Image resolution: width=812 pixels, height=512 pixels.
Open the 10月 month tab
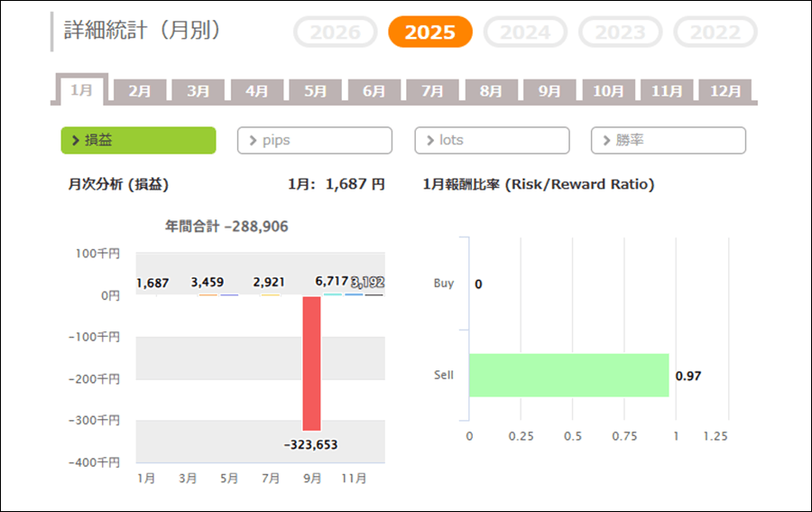pos(608,91)
